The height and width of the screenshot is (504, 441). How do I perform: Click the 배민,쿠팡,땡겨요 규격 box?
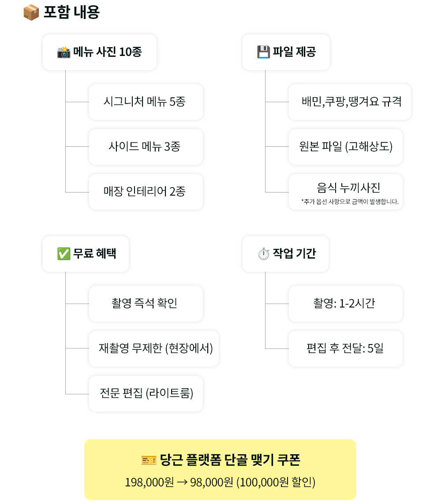350,102
